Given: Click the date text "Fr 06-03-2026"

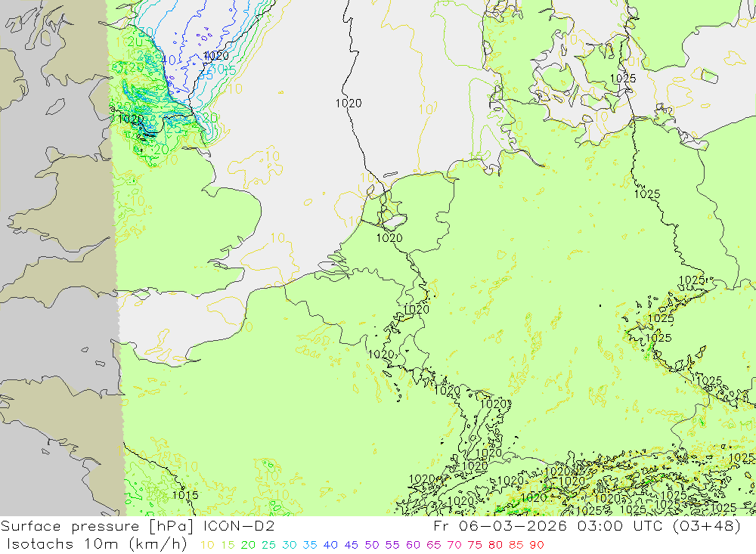Looking at the screenshot, I should click(x=500, y=526).
